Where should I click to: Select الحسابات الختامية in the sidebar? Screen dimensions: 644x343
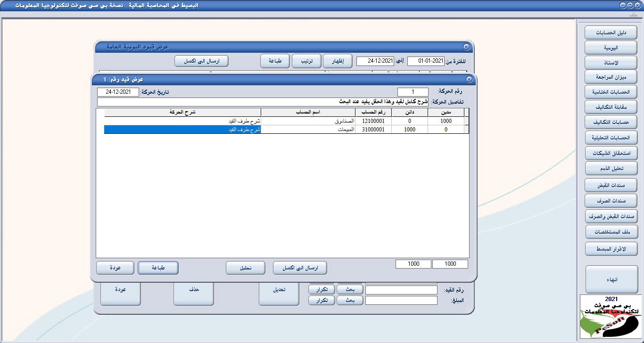click(611, 91)
